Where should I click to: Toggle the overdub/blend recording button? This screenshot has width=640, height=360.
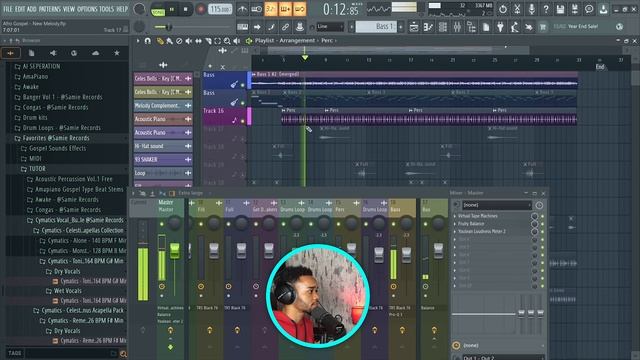tap(285, 9)
